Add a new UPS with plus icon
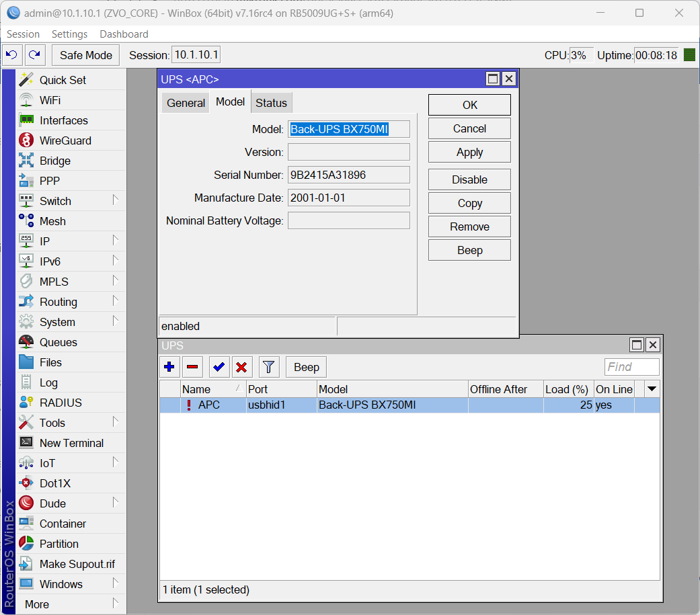This screenshot has height=615, width=700. (x=169, y=367)
